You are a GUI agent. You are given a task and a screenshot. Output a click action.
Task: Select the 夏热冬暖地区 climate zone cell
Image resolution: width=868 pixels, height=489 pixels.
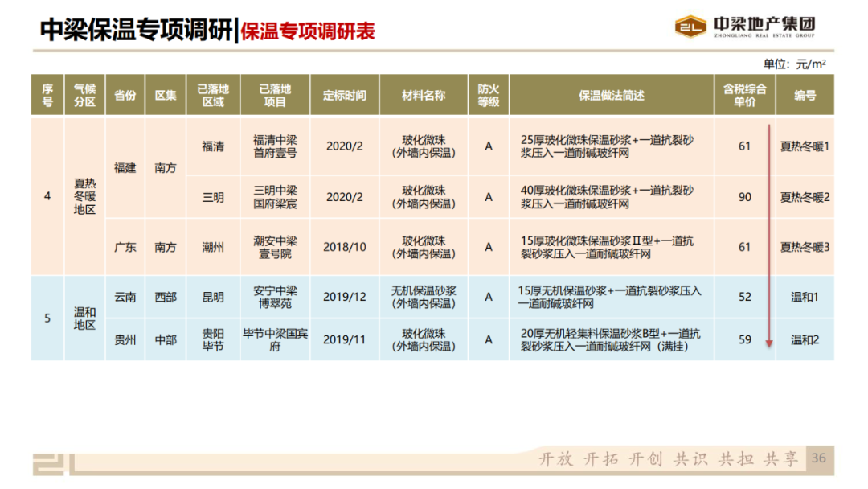click(x=84, y=196)
